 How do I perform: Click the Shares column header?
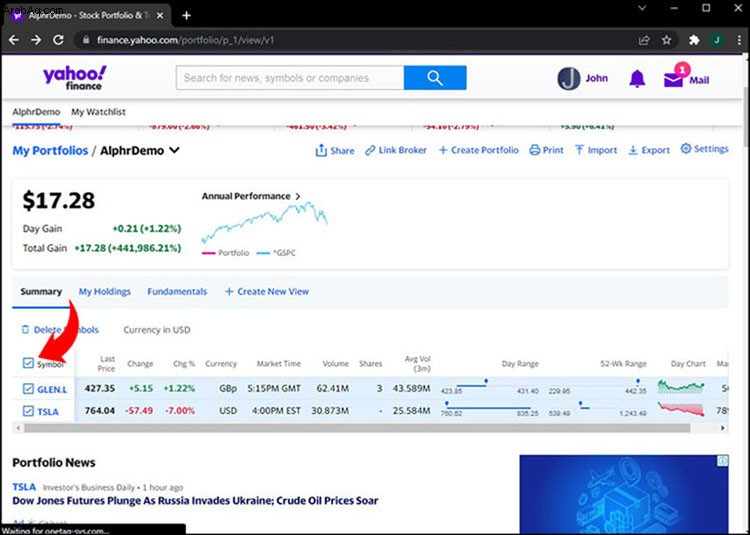[x=371, y=364]
